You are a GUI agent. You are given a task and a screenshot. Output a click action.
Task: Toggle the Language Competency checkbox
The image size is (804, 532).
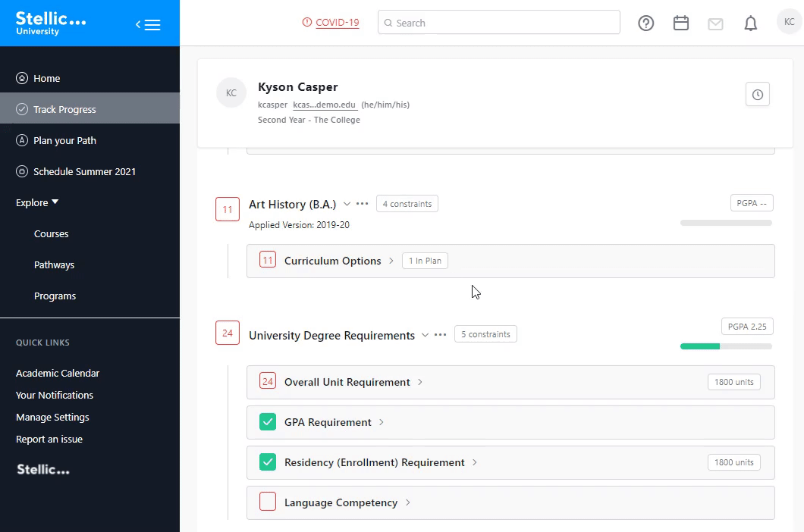click(x=267, y=502)
